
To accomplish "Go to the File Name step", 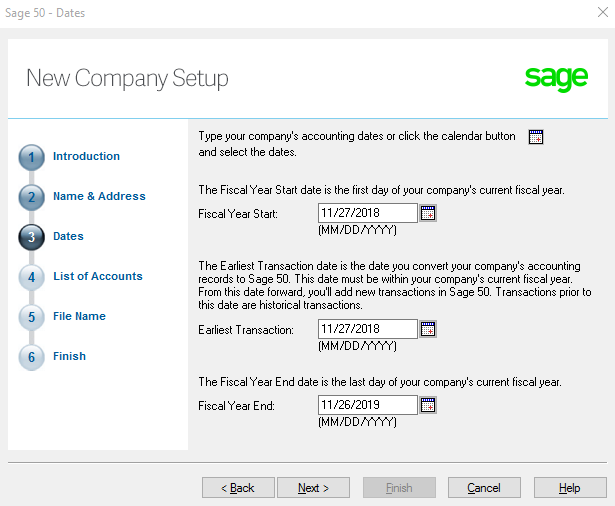I will (79, 316).
